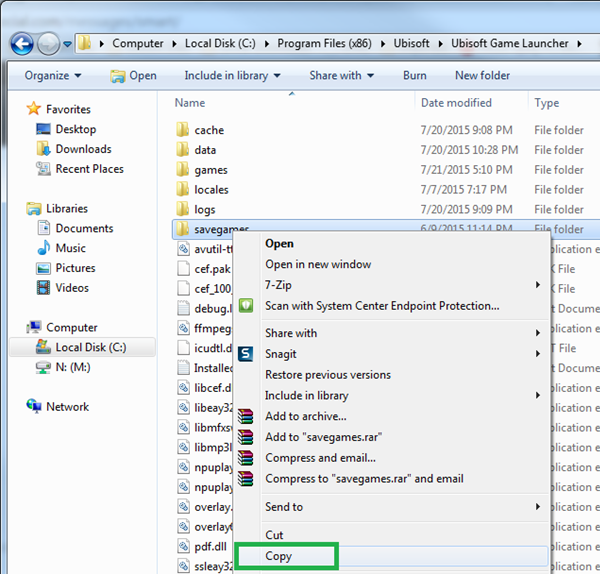
Task: Go to Computer in the address bar
Action: point(138,44)
